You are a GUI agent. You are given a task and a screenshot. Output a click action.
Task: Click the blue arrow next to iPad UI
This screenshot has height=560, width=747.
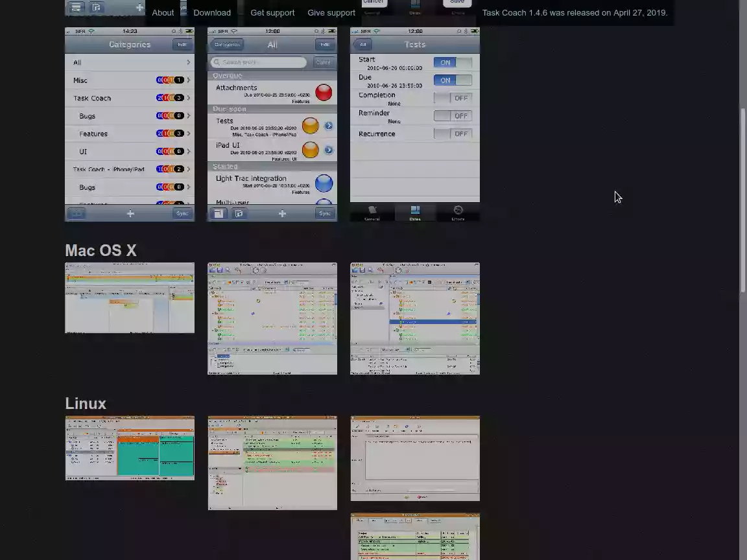coord(329,150)
